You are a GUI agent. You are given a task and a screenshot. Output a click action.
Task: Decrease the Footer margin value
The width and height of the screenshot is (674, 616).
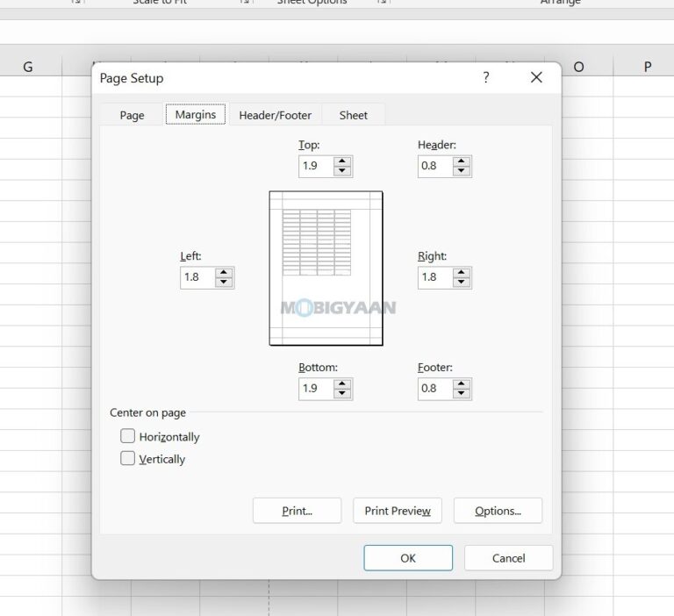pos(462,393)
